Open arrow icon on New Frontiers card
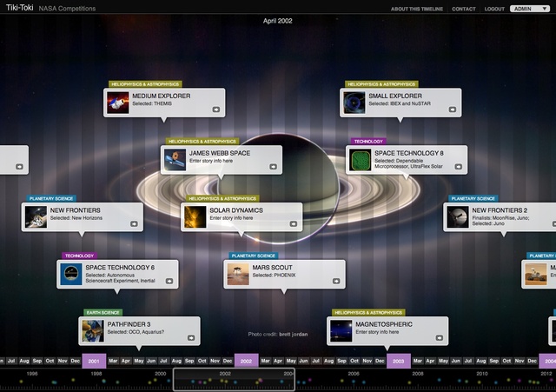The width and height of the screenshot is (556, 392). point(134,224)
